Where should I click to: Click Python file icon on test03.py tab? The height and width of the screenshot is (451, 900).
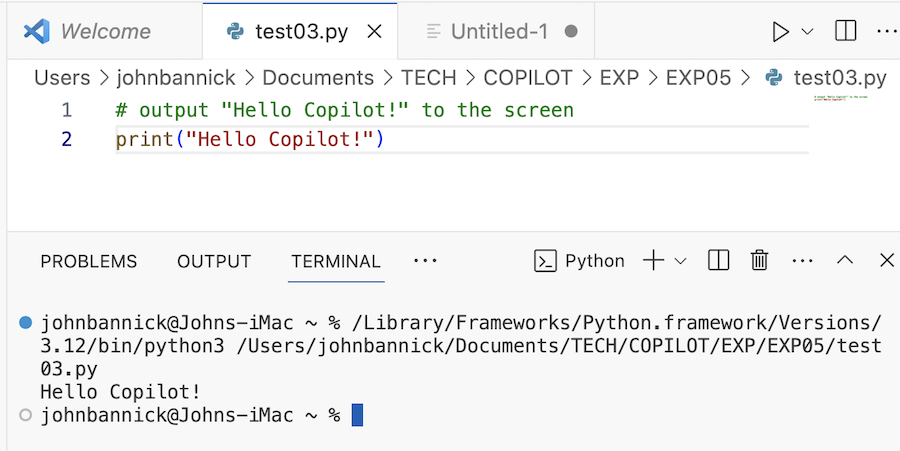coord(235,31)
